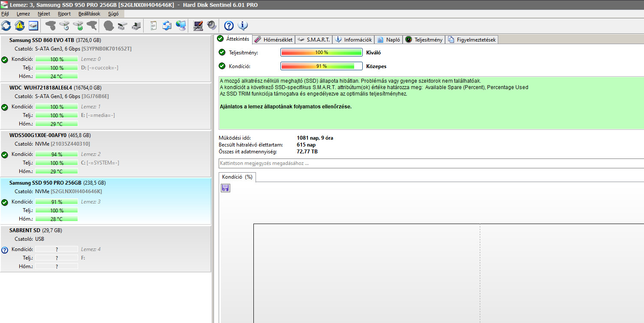Click the blue info bubble About icon
Viewport: 644px width, 323px height.
coord(243,26)
